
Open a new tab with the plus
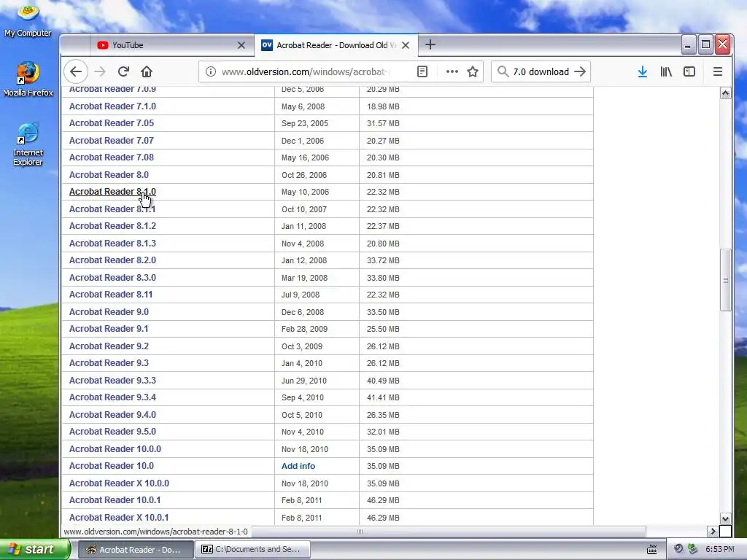pos(430,44)
